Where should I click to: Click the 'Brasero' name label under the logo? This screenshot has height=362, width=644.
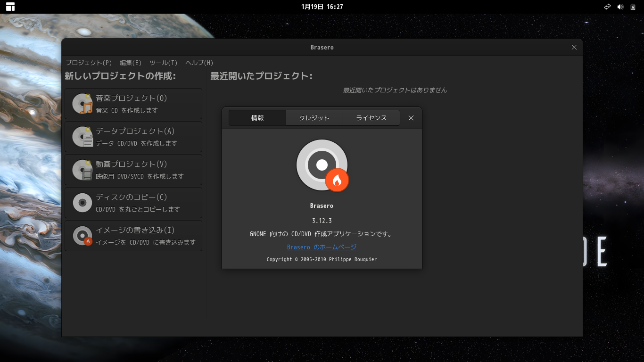click(322, 206)
